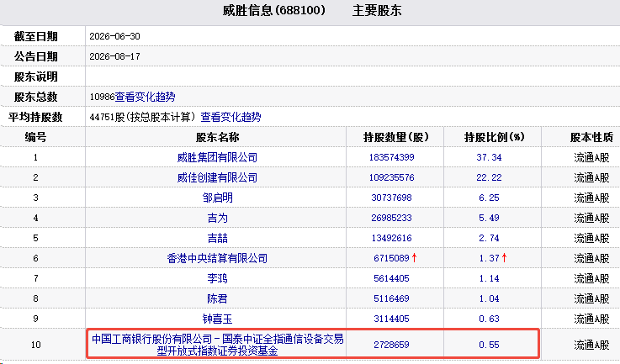The width and height of the screenshot is (620, 364).
Task: Click 公告日期 row label
Action: tap(36, 56)
